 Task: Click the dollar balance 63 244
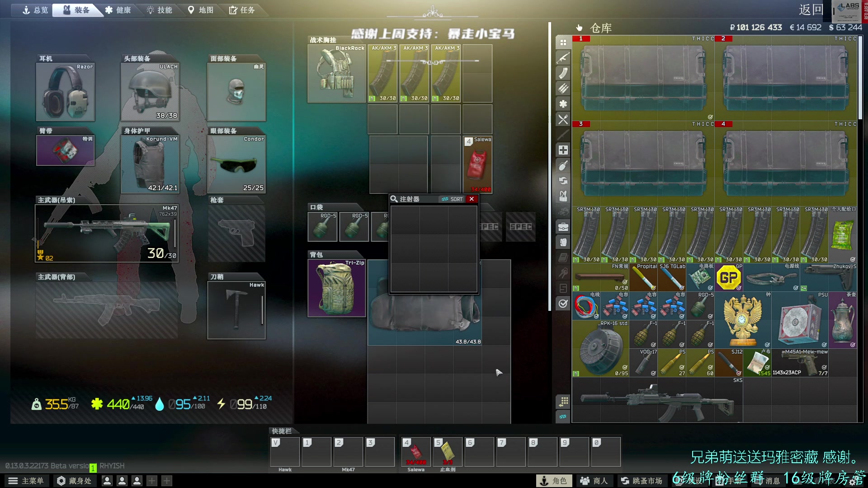(845, 28)
